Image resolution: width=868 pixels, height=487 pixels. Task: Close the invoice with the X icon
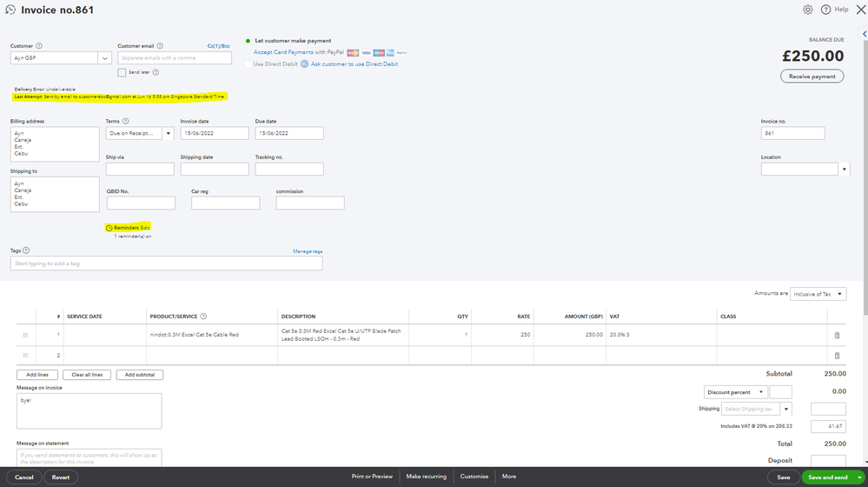[x=861, y=10]
